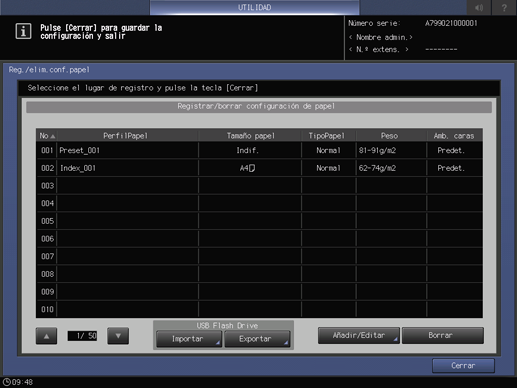517x388 pixels.
Task: Click the Indif. paper size cell
Action: click(250, 150)
